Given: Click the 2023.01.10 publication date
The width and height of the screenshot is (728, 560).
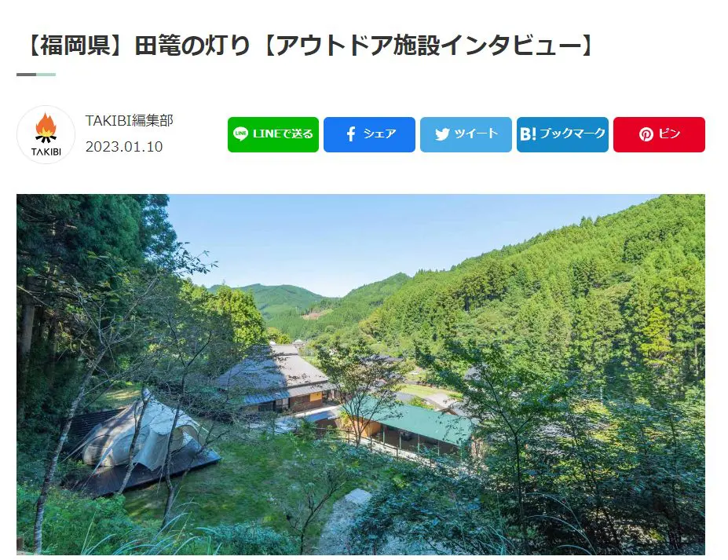Looking at the screenshot, I should [124, 147].
